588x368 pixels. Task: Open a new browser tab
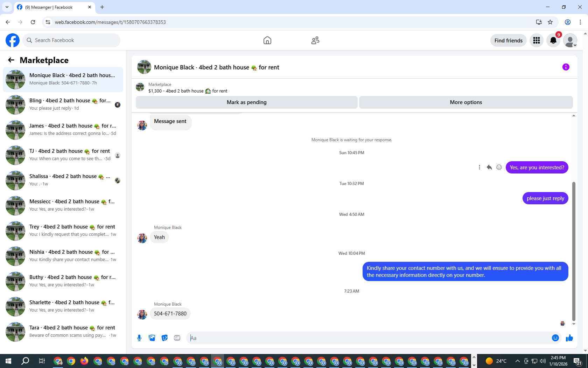click(x=102, y=7)
